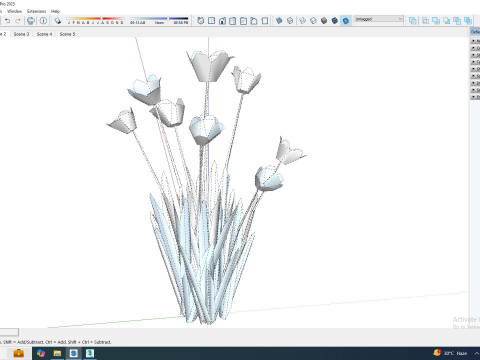Expand the tray panel starting with T
The image size is (480, 360).
475,62
